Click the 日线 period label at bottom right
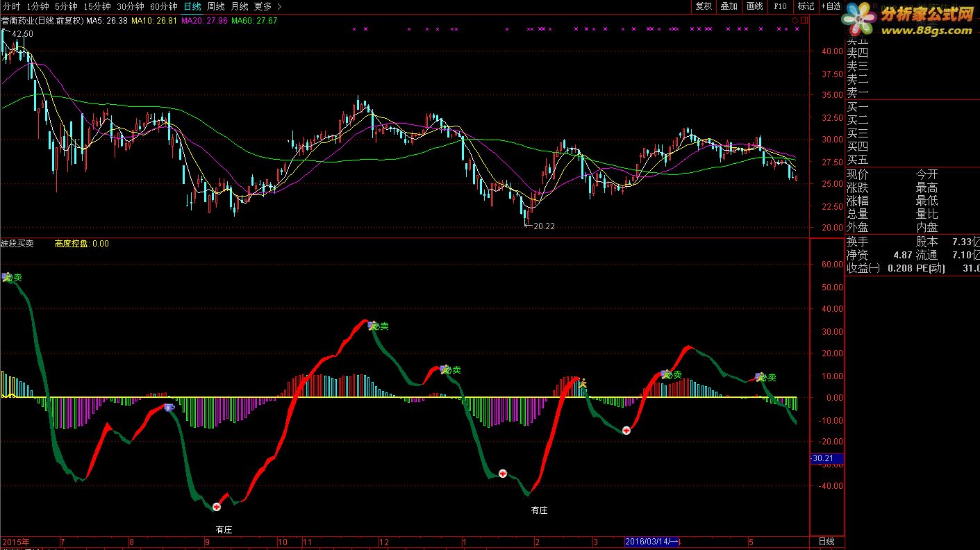The width and height of the screenshot is (980, 550). point(827,542)
